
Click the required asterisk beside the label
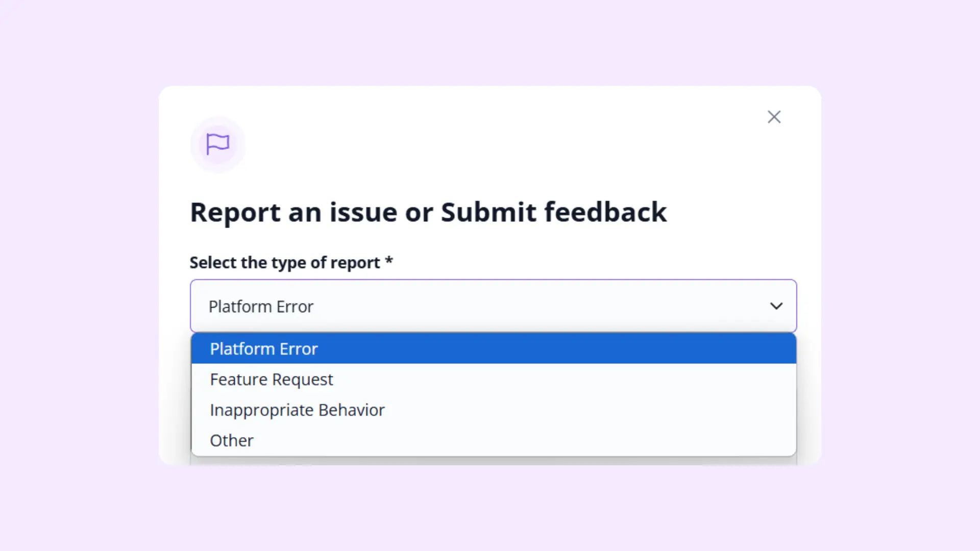point(389,260)
